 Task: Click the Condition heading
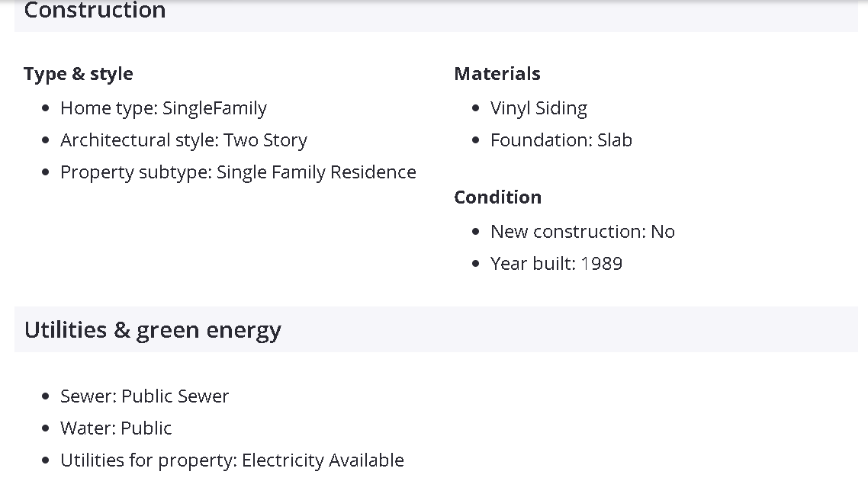click(x=498, y=197)
